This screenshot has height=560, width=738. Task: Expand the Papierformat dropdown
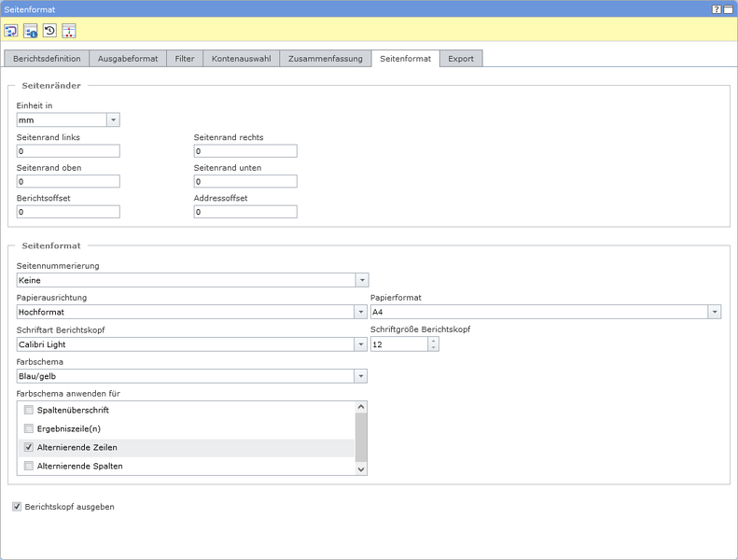point(714,313)
